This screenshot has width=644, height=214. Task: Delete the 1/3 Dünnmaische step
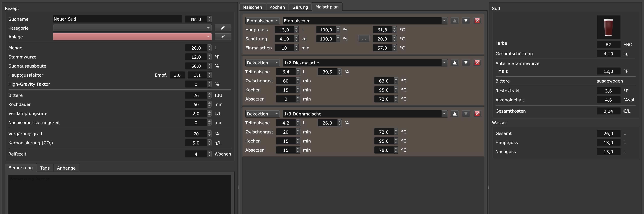(477, 114)
